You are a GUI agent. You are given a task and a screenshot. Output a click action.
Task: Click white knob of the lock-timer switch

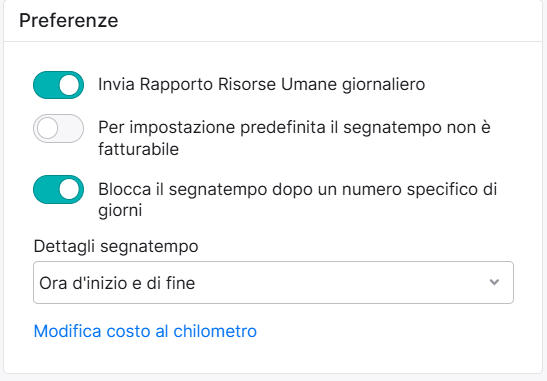point(69,189)
